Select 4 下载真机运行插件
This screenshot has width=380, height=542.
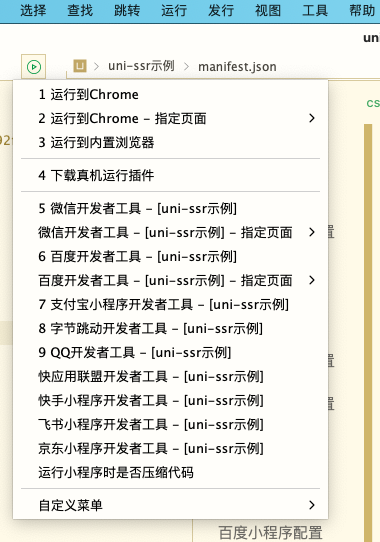170,175
